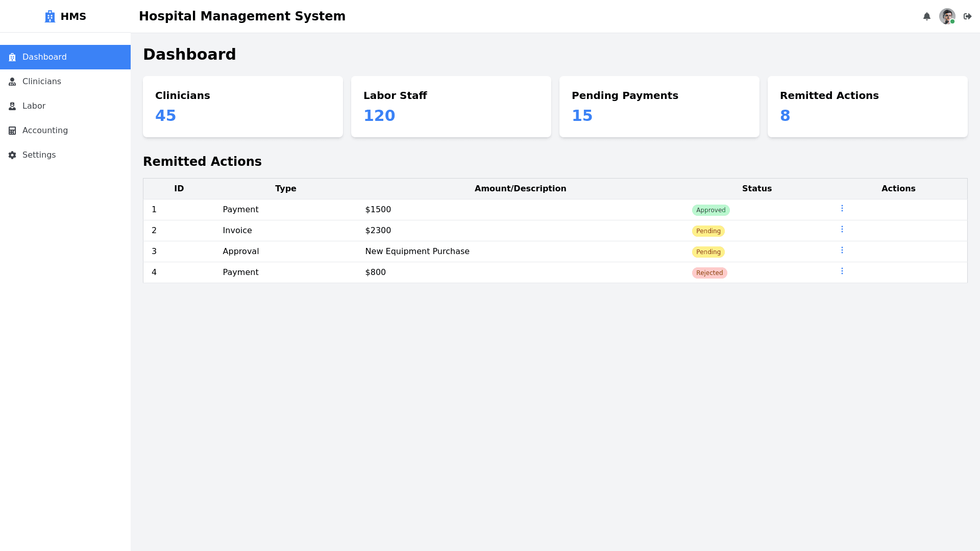Click the Labor staff icon
This screenshot has width=980, height=551.
[12, 106]
